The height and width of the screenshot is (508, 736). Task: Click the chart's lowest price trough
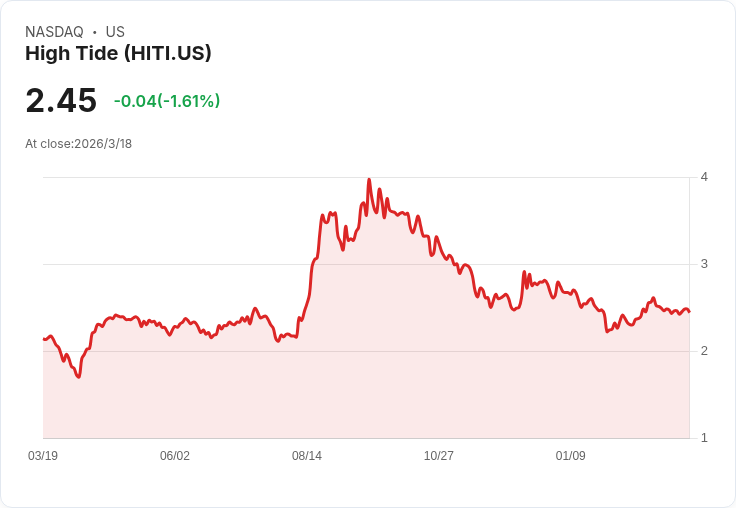(79, 377)
